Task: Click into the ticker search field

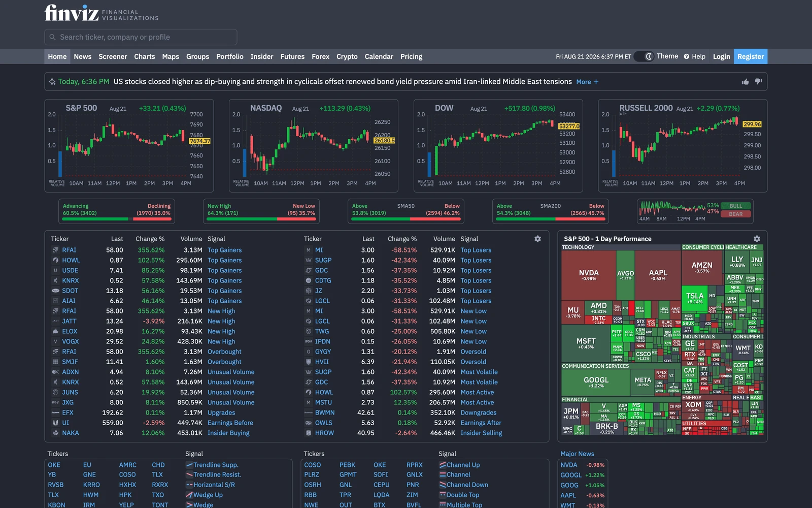Action: point(141,37)
